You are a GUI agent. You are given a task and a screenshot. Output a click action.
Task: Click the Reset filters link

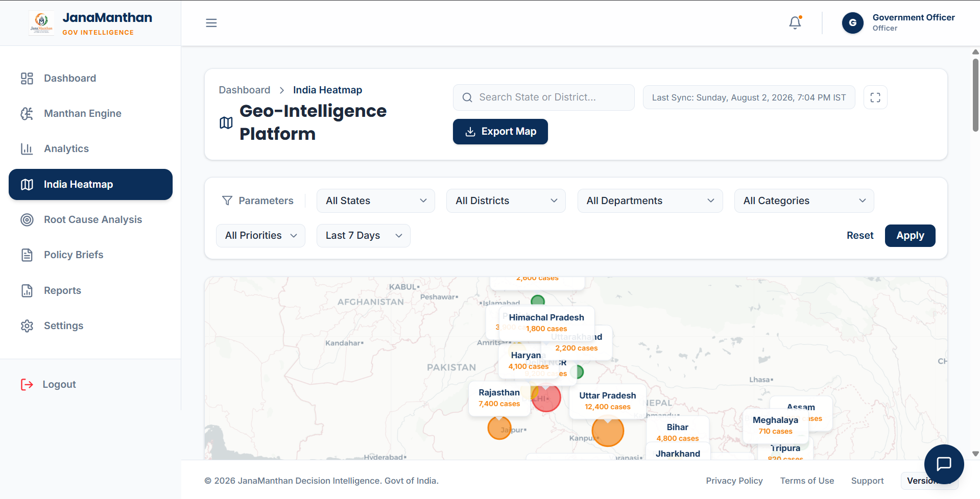[x=860, y=236]
